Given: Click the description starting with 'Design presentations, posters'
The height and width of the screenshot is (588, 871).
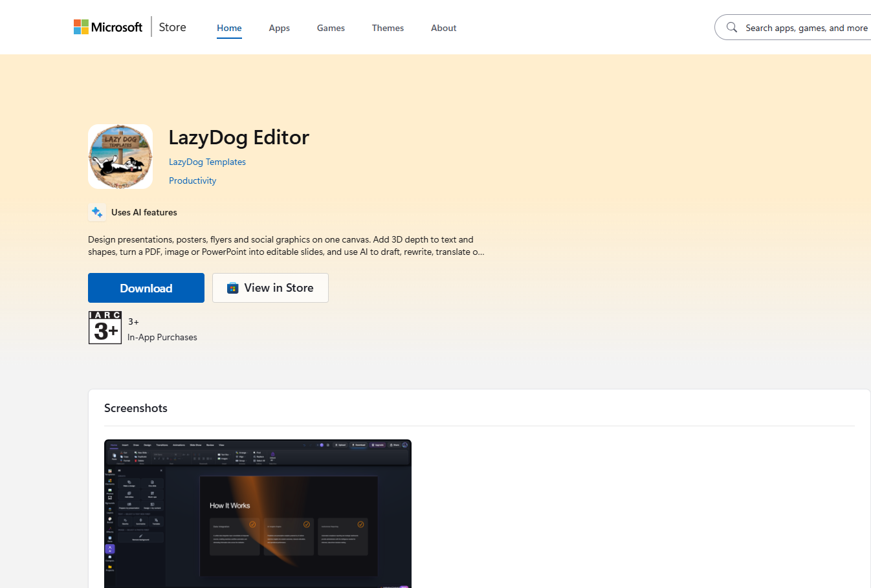Looking at the screenshot, I should tap(286, 246).
